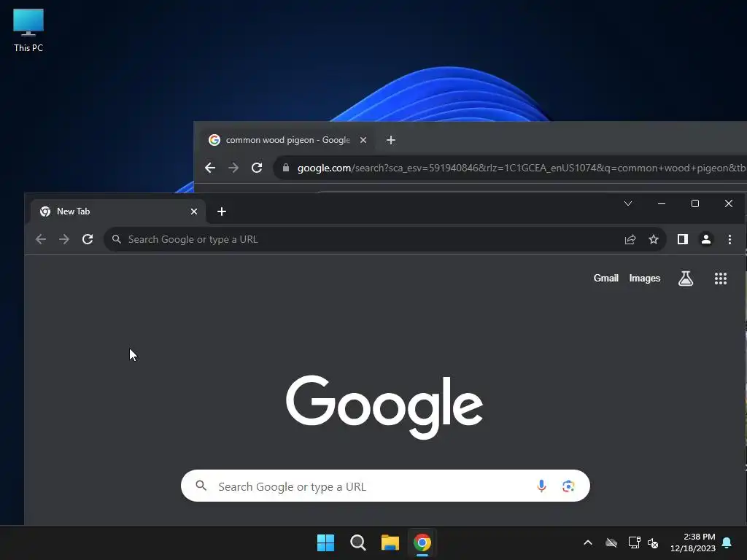Add a new tab in the New Tab window
Screen dimensions: 747x560
tap(222, 211)
